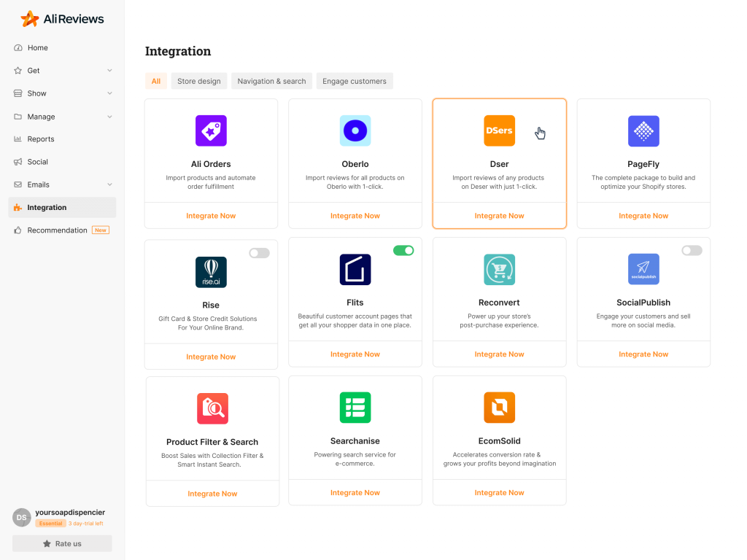Open the Rise.ai balloon icon
The image size is (747, 560).
[211, 272]
